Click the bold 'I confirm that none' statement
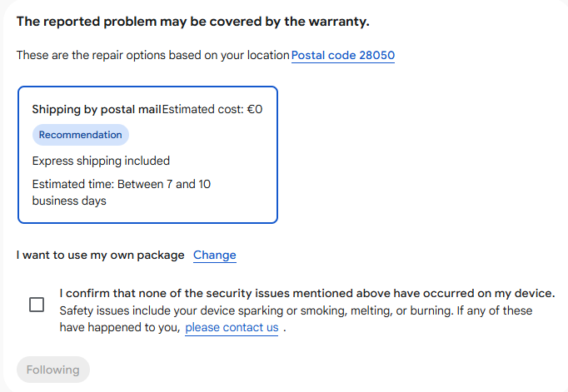 [x=306, y=293]
